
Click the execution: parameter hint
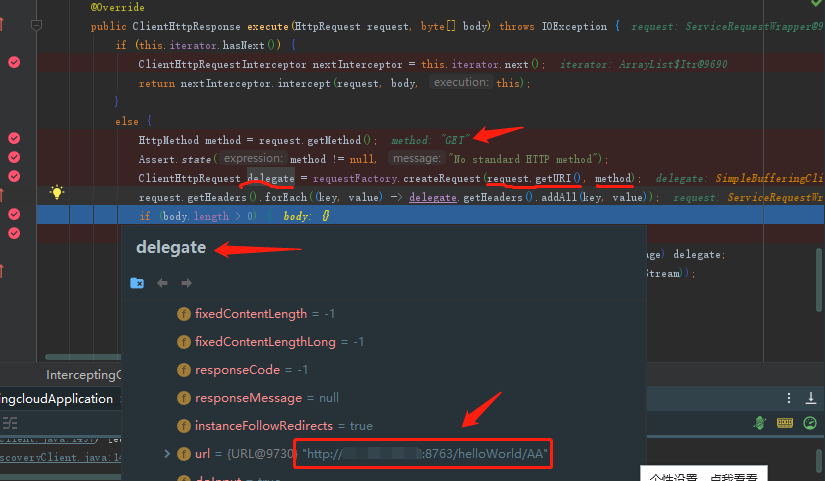click(461, 82)
